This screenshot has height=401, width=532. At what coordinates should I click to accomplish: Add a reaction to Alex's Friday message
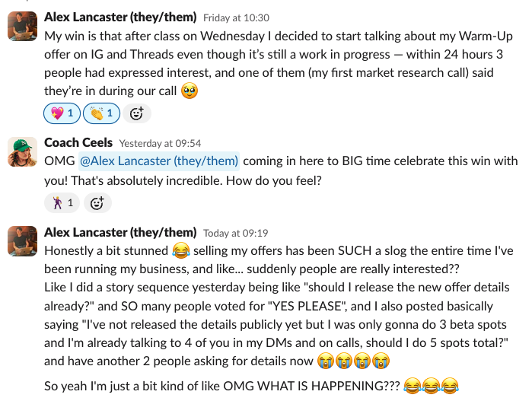click(136, 113)
